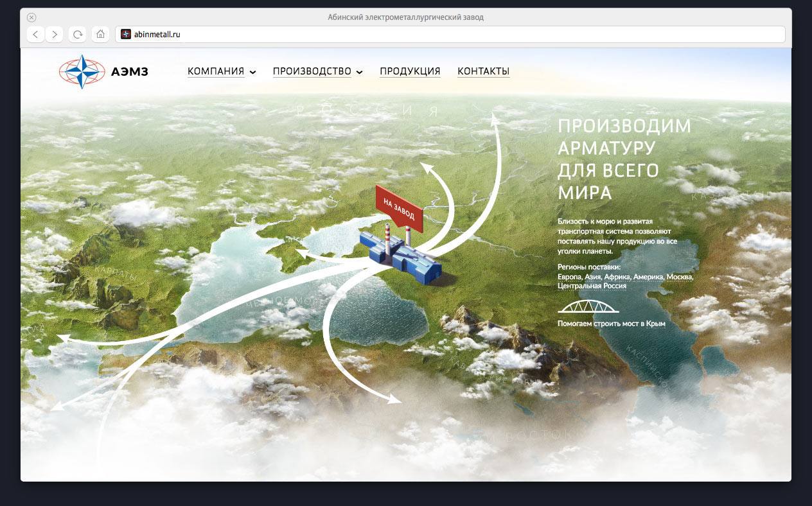Expand the Компания dropdown arrow
812x506 pixels.
pos(252,72)
